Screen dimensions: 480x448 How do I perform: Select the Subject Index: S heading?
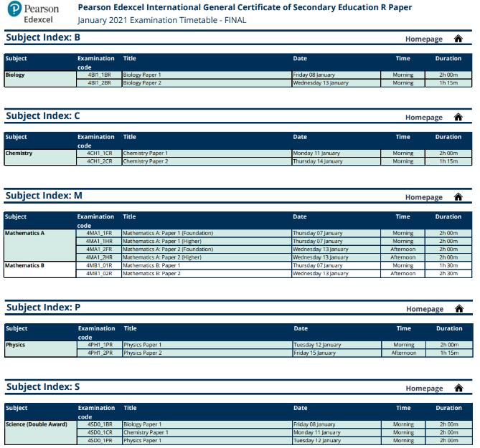tap(43, 387)
